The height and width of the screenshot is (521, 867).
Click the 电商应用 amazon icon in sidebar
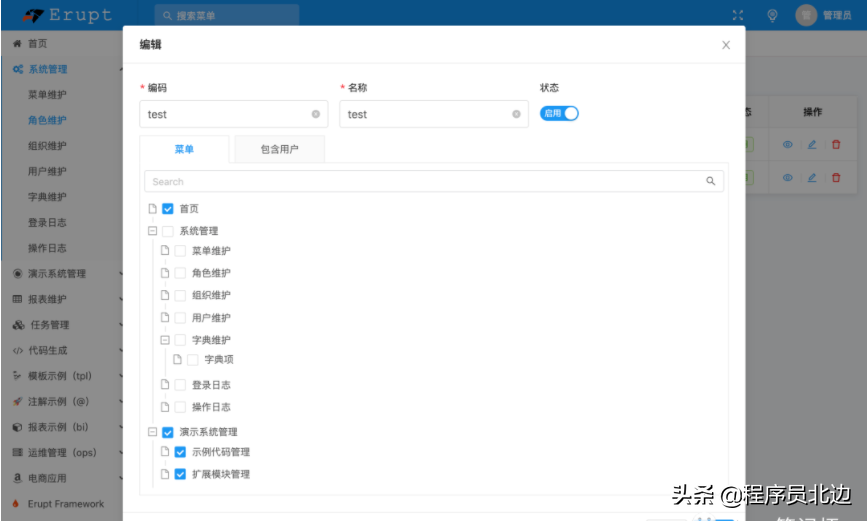coord(18,478)
